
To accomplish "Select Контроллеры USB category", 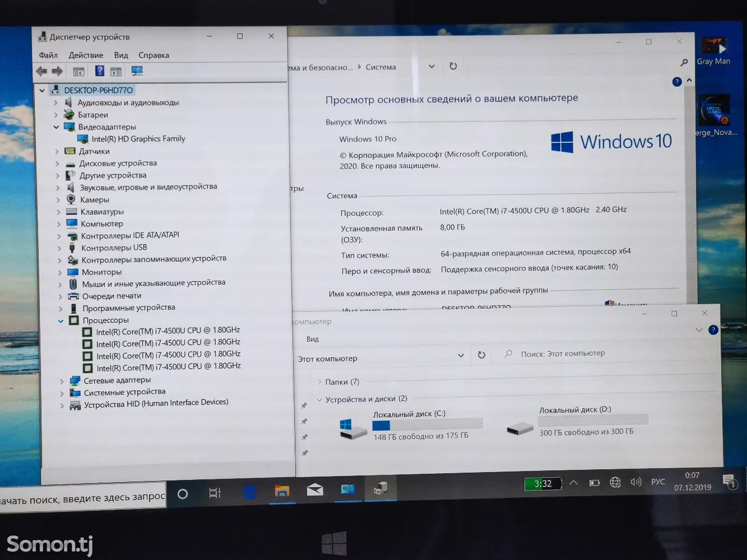I will pyautogui.click(x=114, y=248).
